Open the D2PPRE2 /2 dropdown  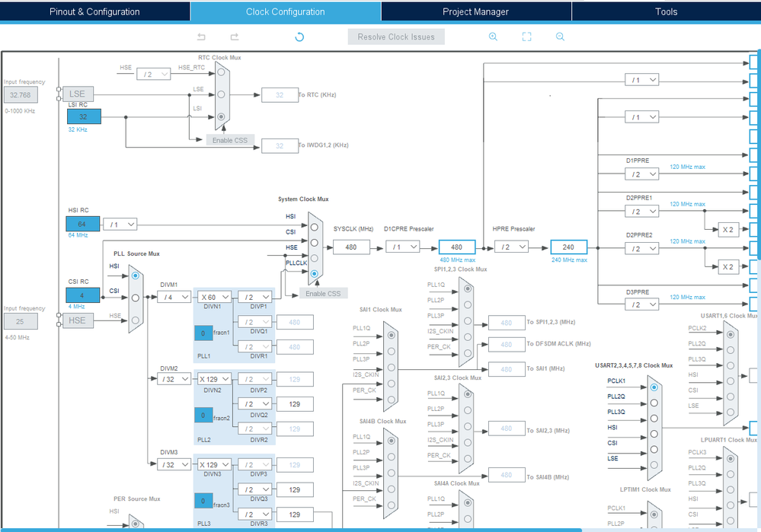click(x=641, y=249)
